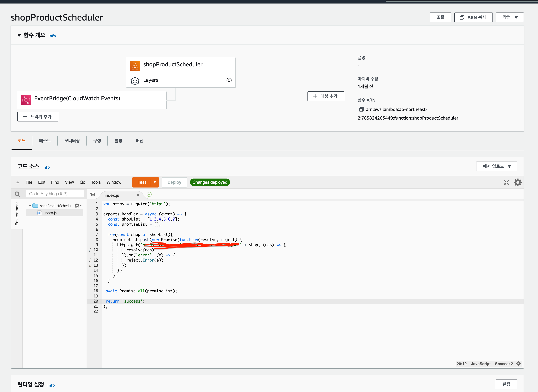Click the index.js file icon in tree
Screen dimensions: 538x392
coord(39,213)
